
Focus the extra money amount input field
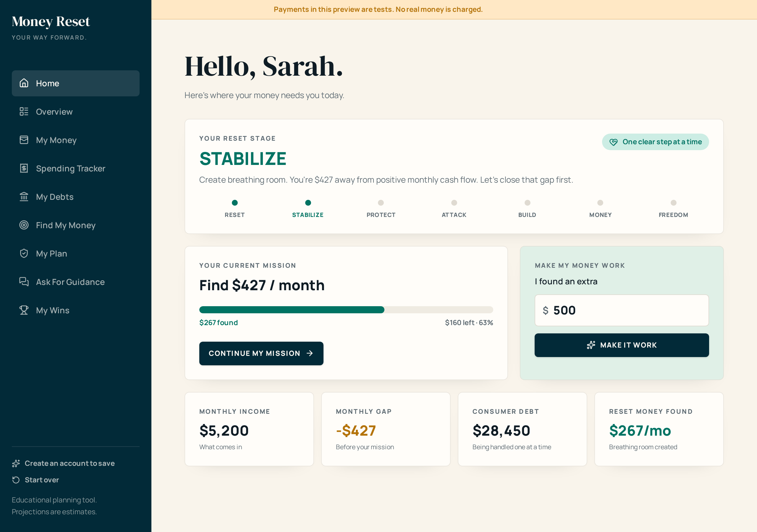[x=622, y=310]
